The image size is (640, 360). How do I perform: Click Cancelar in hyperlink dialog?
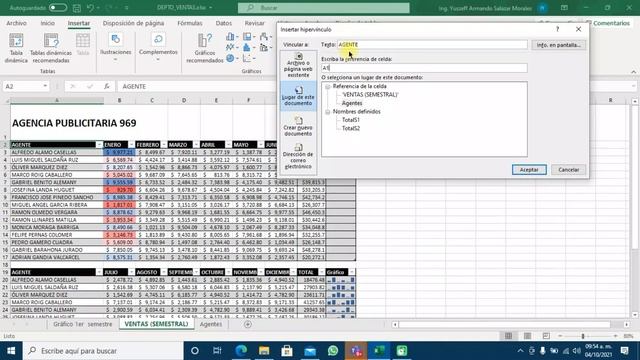[568, 169]
